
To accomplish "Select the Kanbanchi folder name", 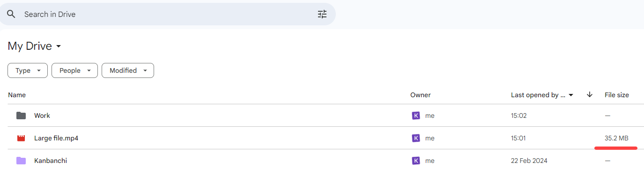I will (x=51, y=161).
